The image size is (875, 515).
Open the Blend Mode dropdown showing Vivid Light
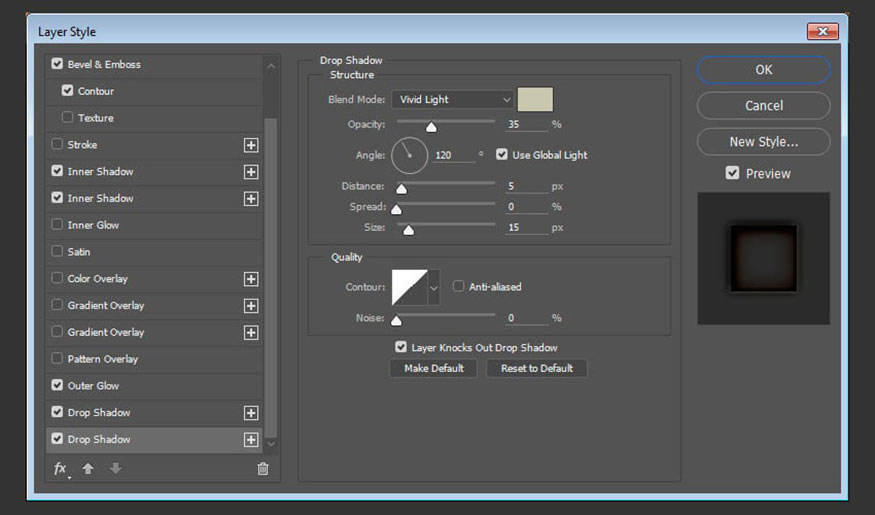click(453, 99)
